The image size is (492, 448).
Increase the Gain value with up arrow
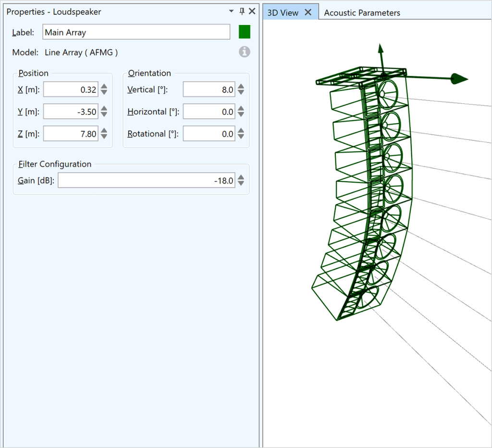(241, 178)
